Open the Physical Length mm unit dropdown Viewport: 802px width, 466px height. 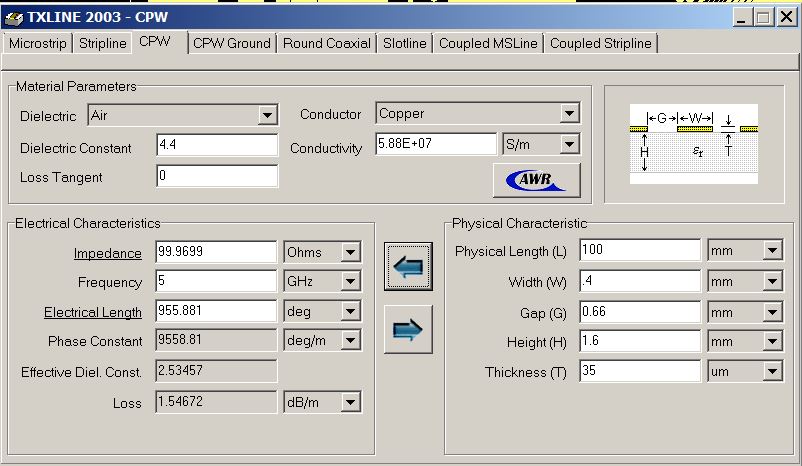tap(772, 251)
